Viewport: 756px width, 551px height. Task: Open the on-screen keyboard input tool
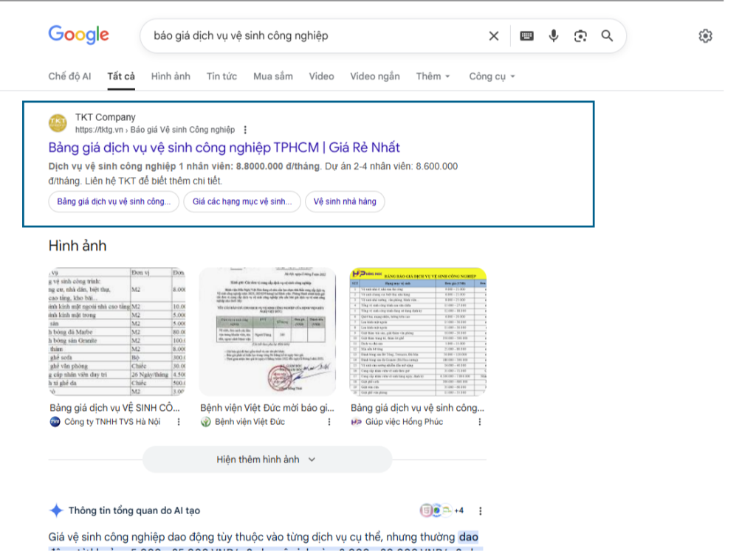pyautogui.click(x=526, y=36)
